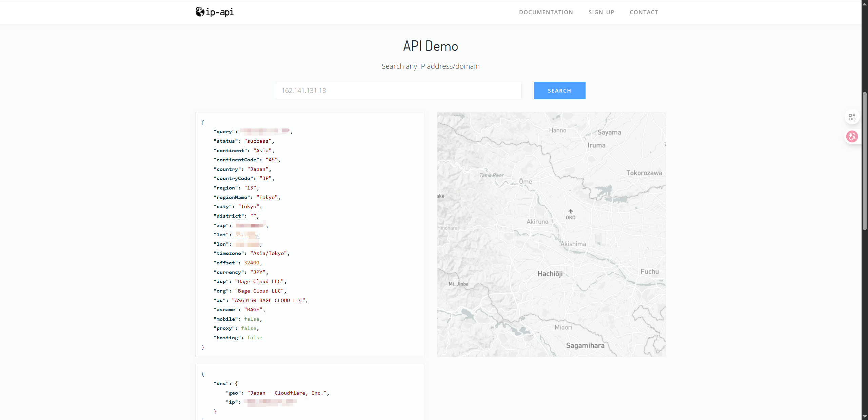868x420 pixels.
Task: Go to the Sign Up page
Action: point(601,12)
